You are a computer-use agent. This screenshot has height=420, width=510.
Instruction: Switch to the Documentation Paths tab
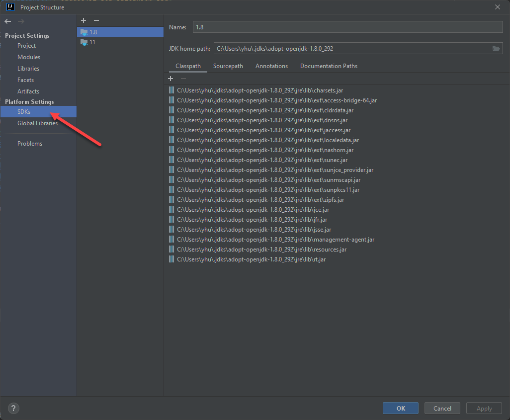pos(329,66)
